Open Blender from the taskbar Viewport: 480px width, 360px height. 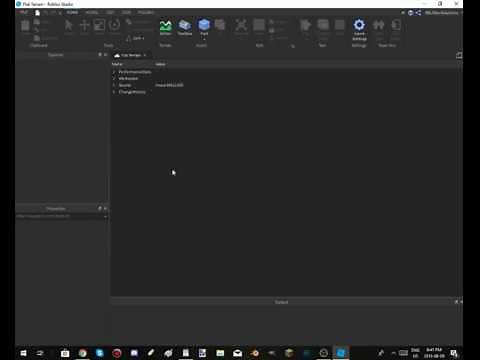click(255, 353)
